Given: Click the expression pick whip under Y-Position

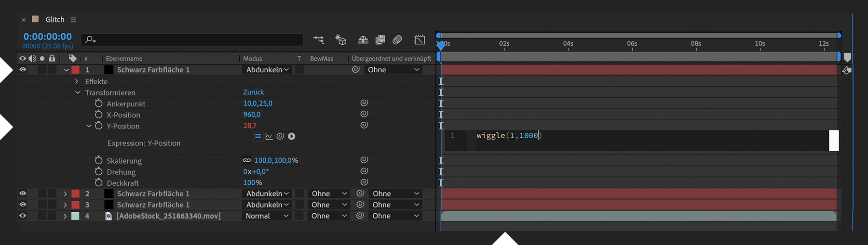Looking at the screenshot, I should pyautogui.click(x=280, y=137).
